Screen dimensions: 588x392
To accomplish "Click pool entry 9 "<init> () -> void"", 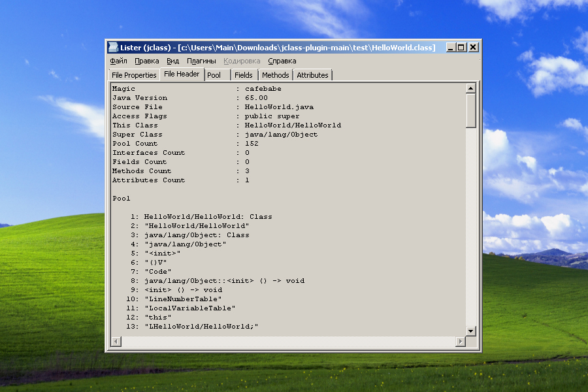I will tap(183, 290).
